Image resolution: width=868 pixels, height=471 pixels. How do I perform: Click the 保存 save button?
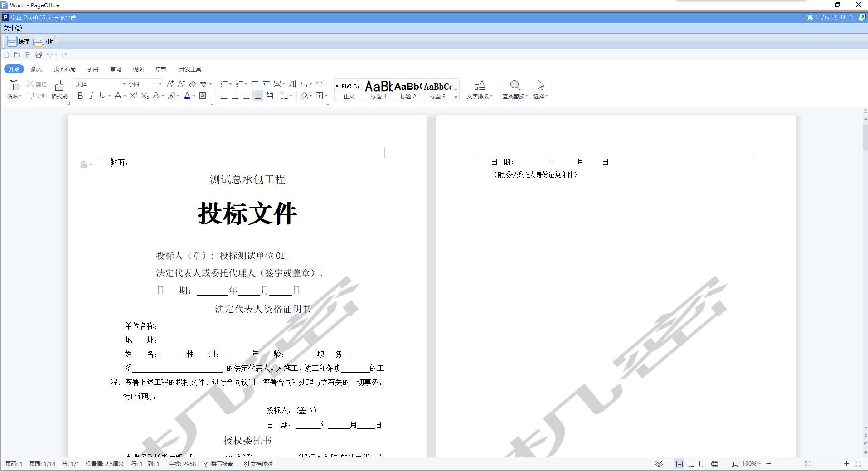coord(18,41)
